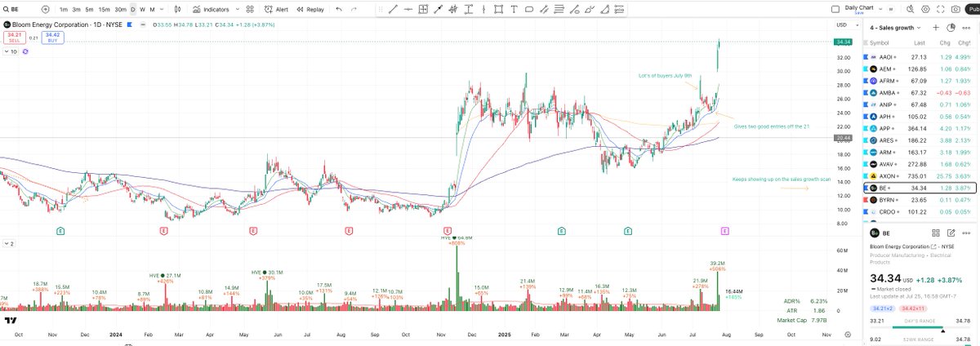
Task: Sort the watchlist by Last column
Action: 920,42
